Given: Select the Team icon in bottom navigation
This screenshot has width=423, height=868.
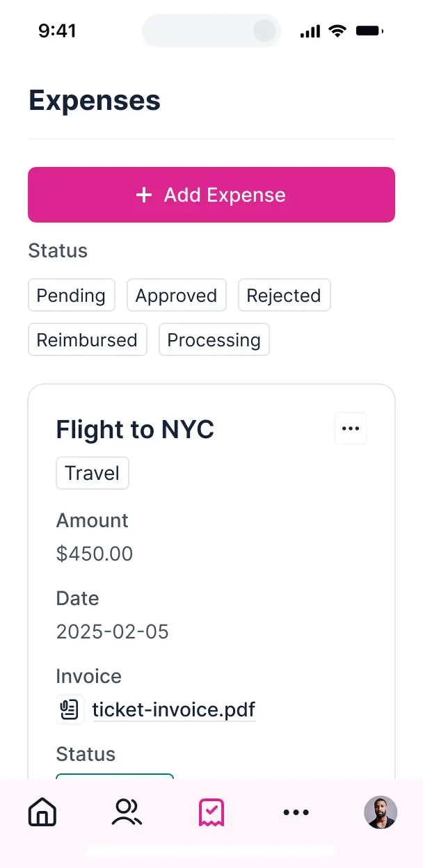Looking at the screenshot, I should click(127, 812).
